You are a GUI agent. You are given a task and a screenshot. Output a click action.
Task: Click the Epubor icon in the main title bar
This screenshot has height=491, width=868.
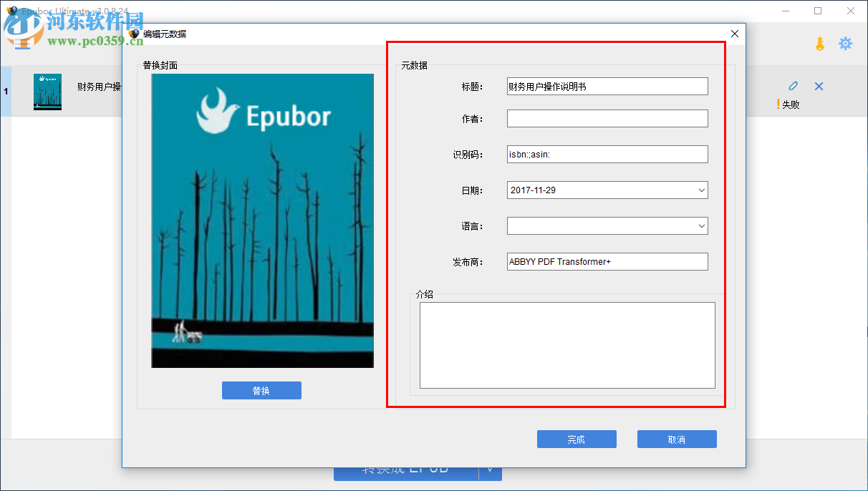pyautogui.click(x=11, y=11)
